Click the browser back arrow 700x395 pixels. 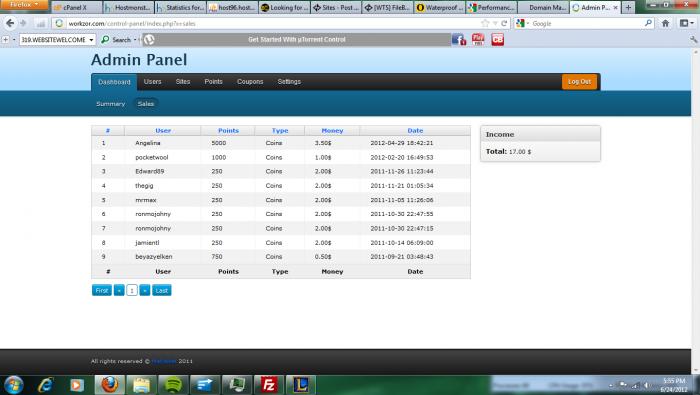[10, 23]
